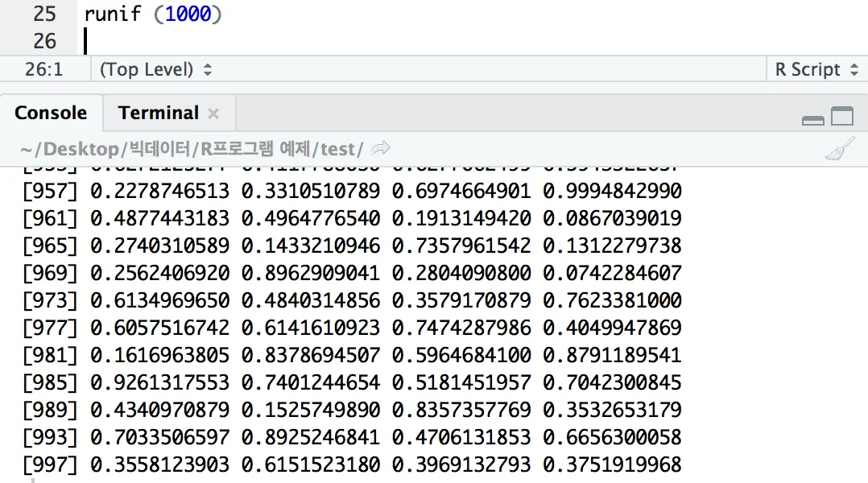Click the [965] row index label
The image size is (868, 483).
click(x=50, y=246)
